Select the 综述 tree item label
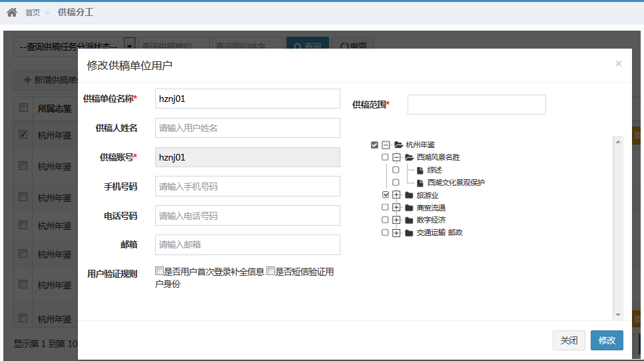Image resolution: width=644 pixels, height=361 pixels. pos(434,170)
